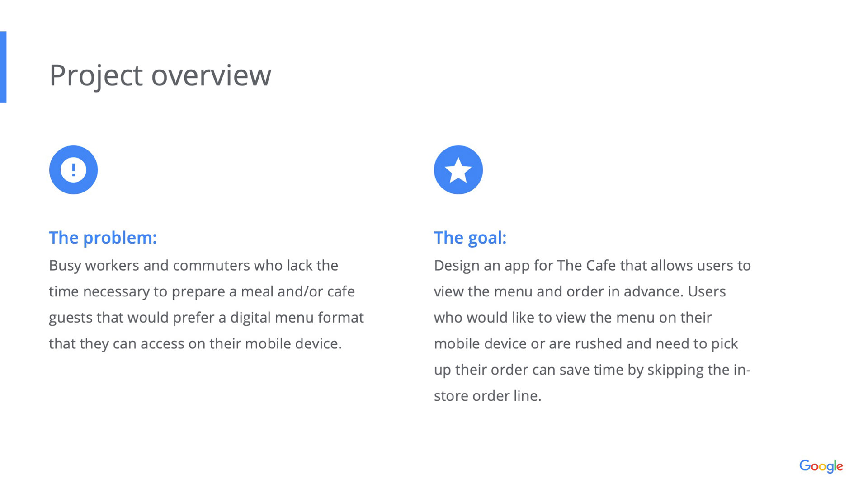Click the white star circle icon
Screen dimensions: 868x488
pos(458,170)
